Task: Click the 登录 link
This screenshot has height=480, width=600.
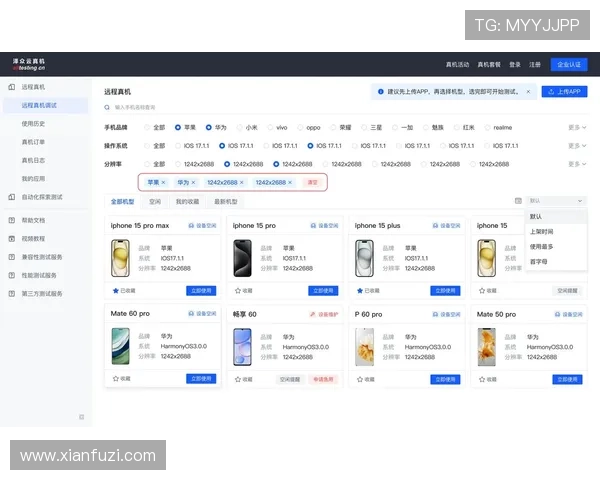Action: [x=515, y=65]
